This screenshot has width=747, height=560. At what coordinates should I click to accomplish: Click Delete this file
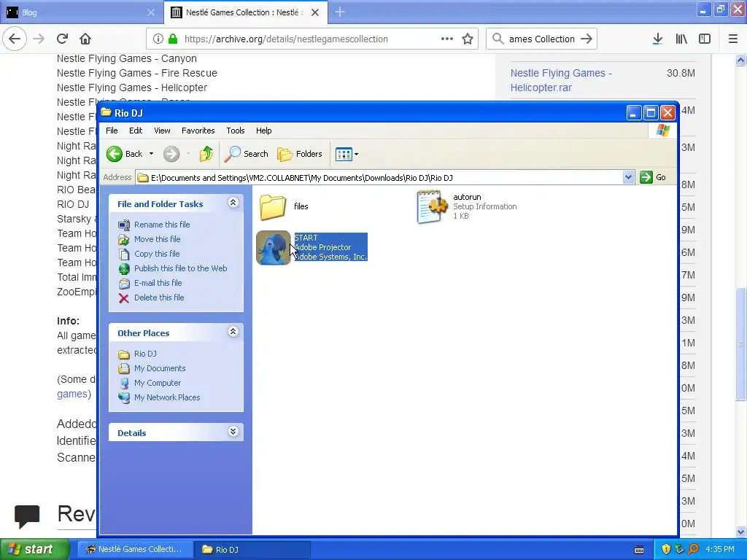pos(158,297)
